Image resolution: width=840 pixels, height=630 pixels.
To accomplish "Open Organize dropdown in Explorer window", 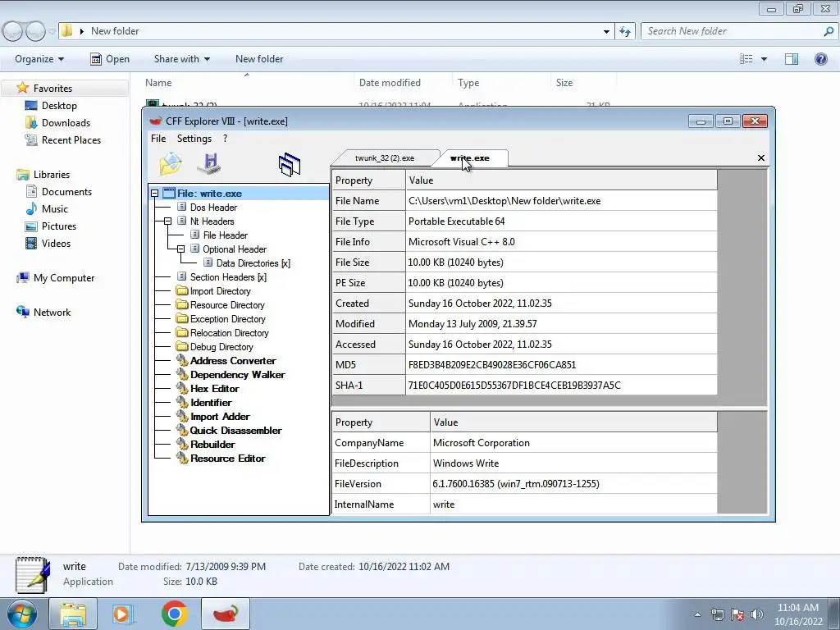I will click(39, 59).
